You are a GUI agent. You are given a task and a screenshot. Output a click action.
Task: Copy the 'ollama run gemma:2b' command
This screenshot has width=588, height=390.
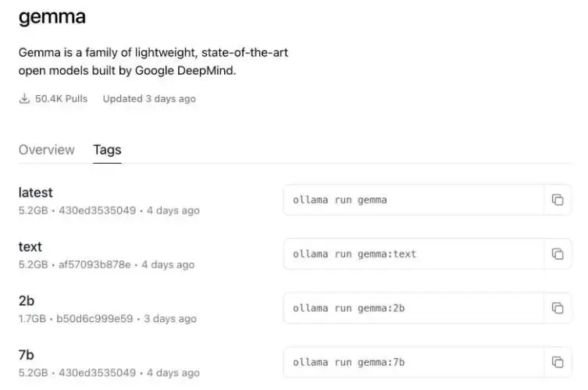tap(558, 308)
